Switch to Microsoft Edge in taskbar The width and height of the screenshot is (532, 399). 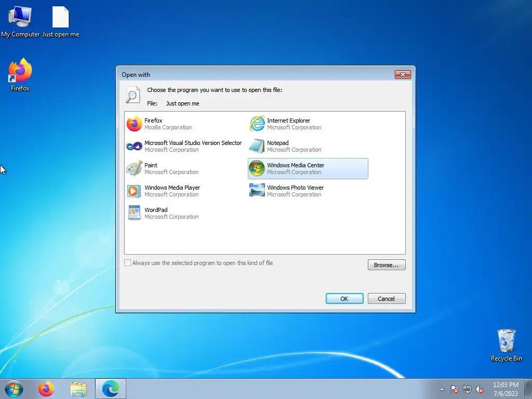(x=111, y=389)
